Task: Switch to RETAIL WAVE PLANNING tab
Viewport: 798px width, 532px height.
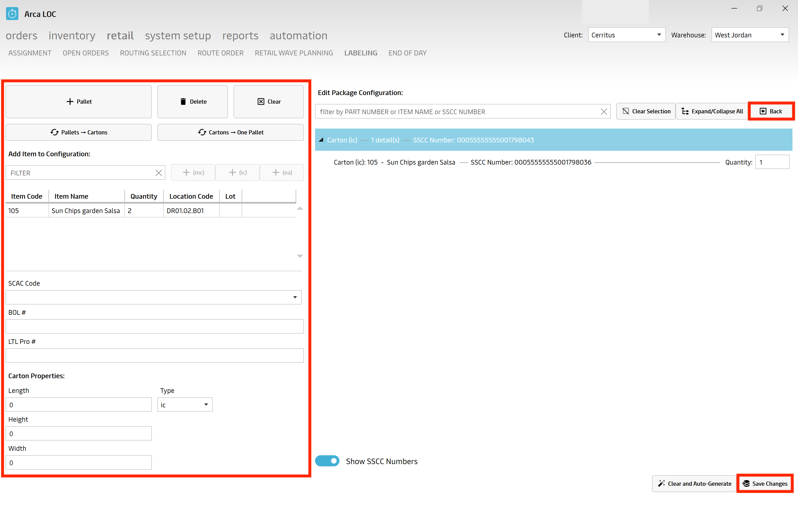Action: click(294, 53)
